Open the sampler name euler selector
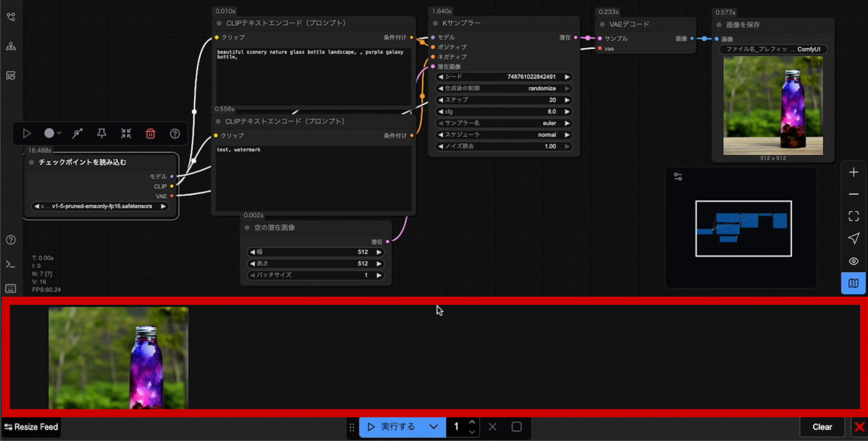This screenshot has height=441, width=868. coord(504,123)
